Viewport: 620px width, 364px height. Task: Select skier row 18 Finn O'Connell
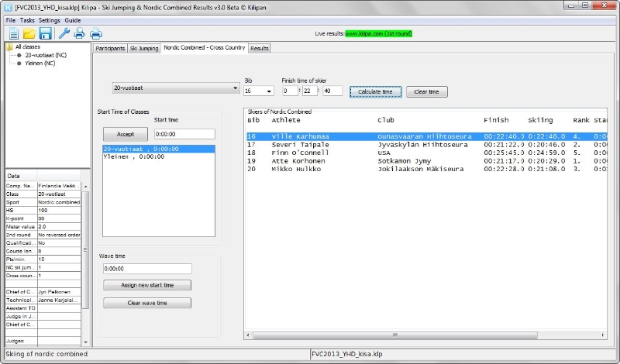pyautogui.click(x=427, y=153)
